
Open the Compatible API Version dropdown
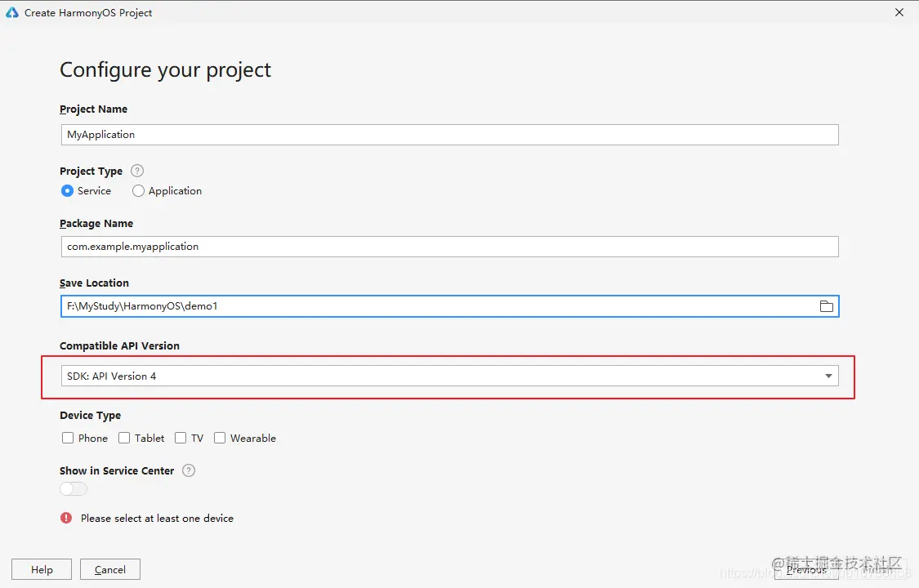449,376
